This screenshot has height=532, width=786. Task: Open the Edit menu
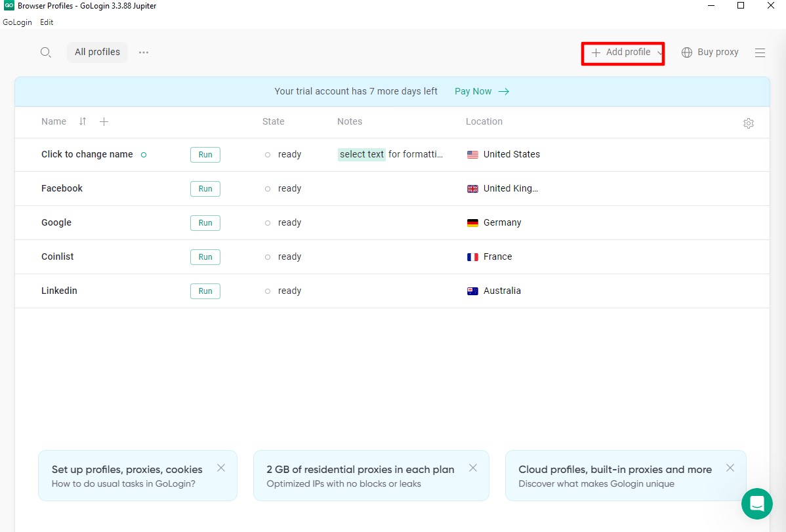[x=47, y=22]
